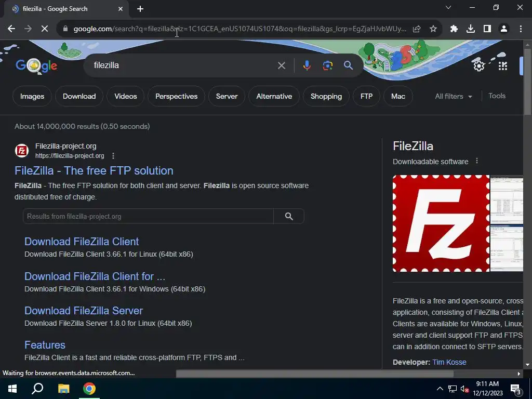Viewport: 532px width, 399px height.
Task: Select the Perspectives filter chip
Action: click(177, 96)
